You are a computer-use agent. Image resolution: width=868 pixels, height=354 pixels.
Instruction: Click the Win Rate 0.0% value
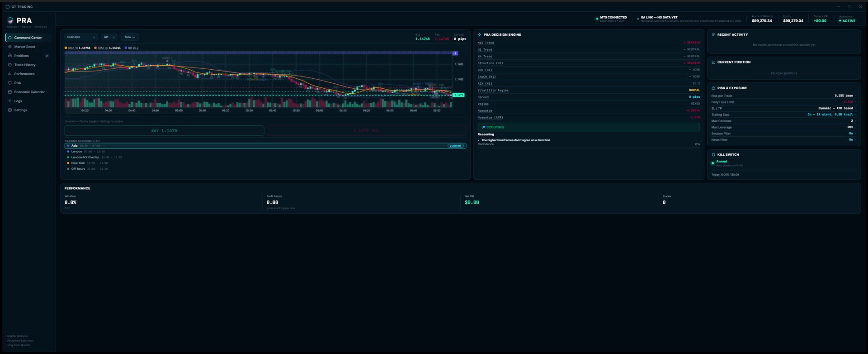[71, 202]
